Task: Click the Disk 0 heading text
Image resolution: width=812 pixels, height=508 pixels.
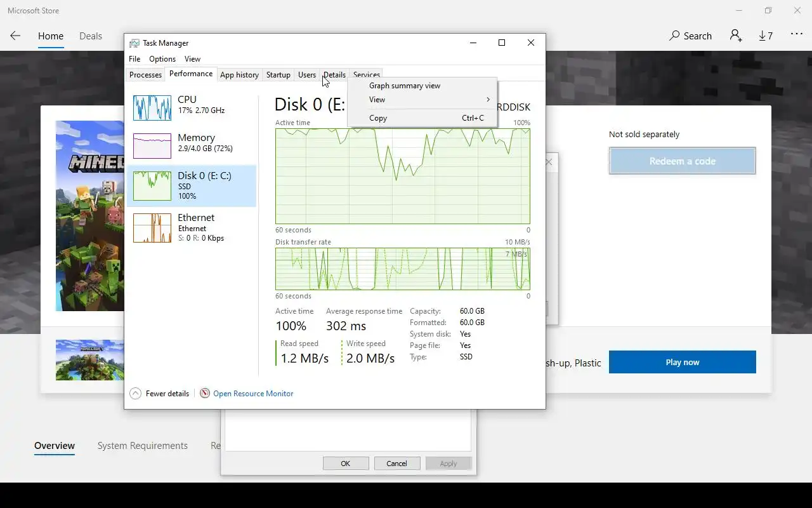Action: click(310, 105)
